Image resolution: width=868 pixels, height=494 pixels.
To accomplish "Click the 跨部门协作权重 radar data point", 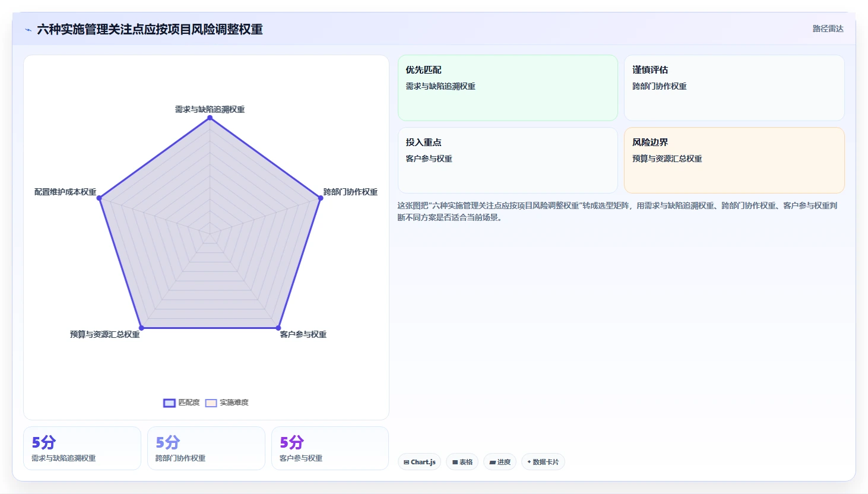I will [321, 198].
